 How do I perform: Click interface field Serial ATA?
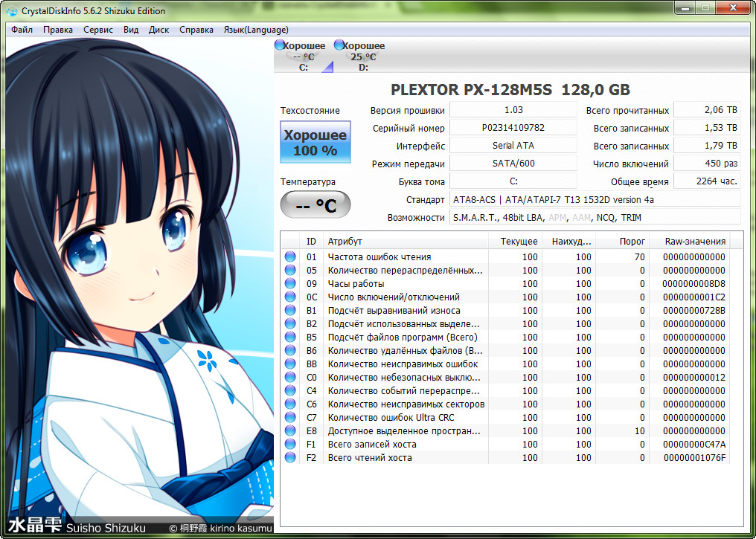pyautogui.click(x=513, y=146)
